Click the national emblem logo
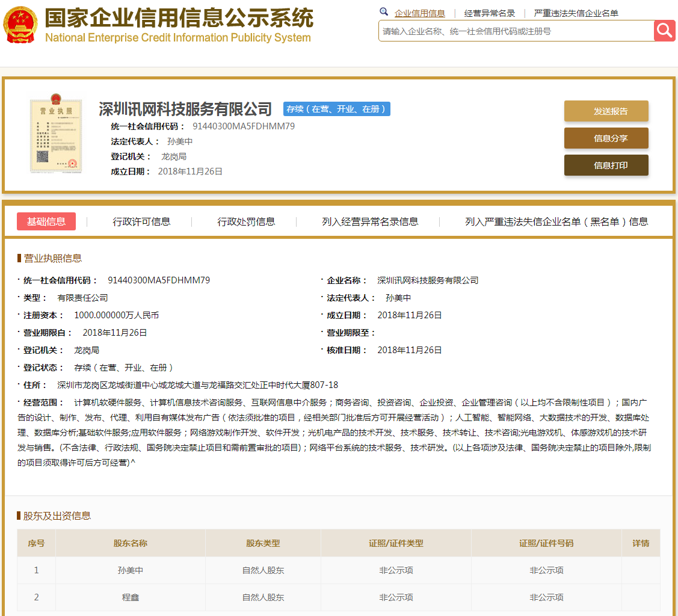Screen dimensions: 678x616 (x=20, y=25)
